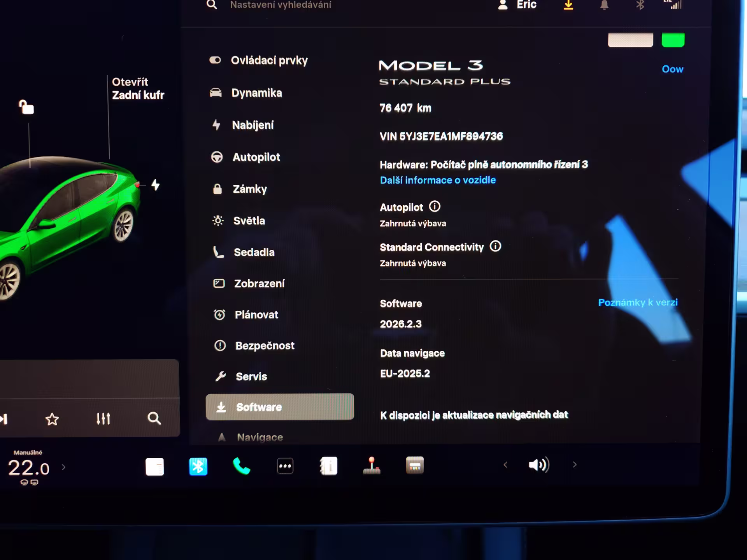Click the green color swatch in the top right
This screenshot has height=560, width=747.
(x=673, y=40)
